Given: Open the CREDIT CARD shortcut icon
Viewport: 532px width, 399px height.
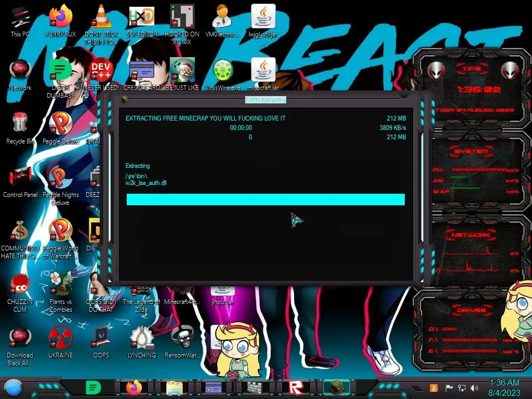Looking at the screenshot, I should (x=141, y=75).
